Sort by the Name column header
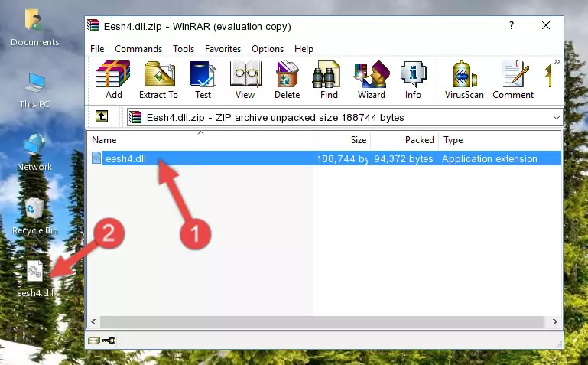Image resolution: width=588 pixels, height=365 pixels. click(200, 140)
